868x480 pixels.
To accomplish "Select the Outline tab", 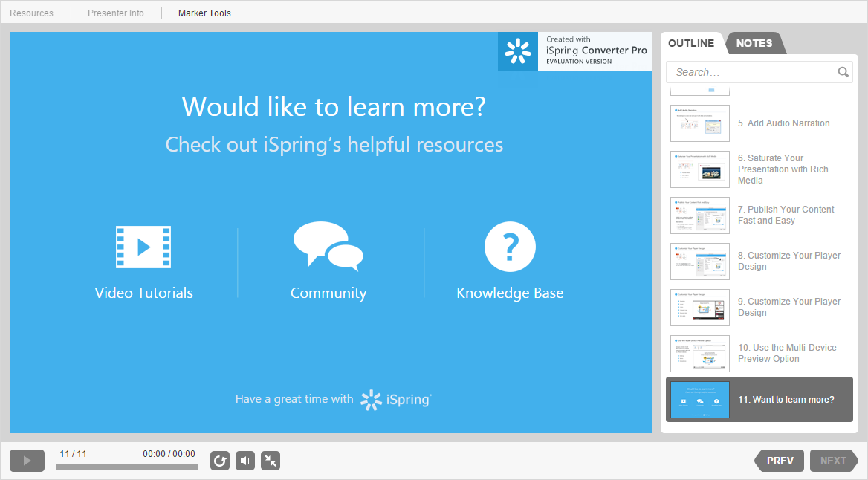I will pos(691,43).
